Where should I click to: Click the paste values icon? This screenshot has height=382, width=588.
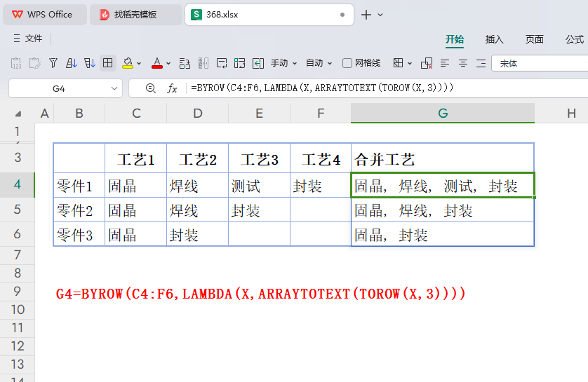click(x=16, y=63)
